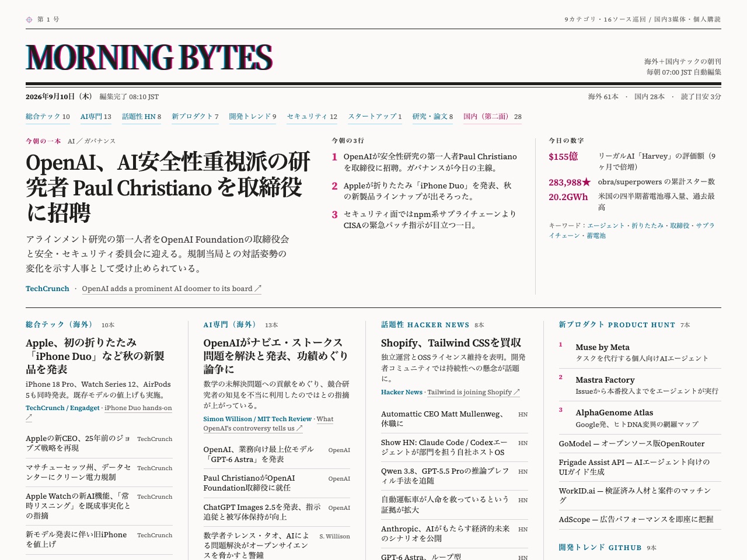Click the 蓄電池 keyword link

(x=596, y=236)
